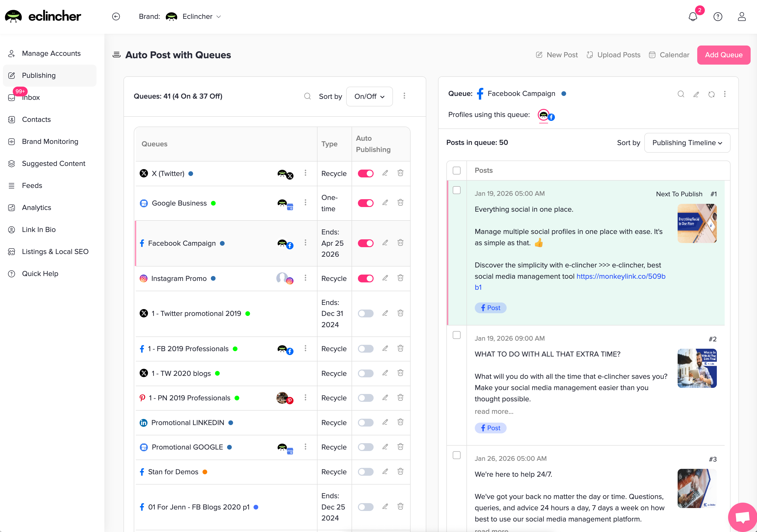
Task: Click the Add Queue button
Action: 724,55
